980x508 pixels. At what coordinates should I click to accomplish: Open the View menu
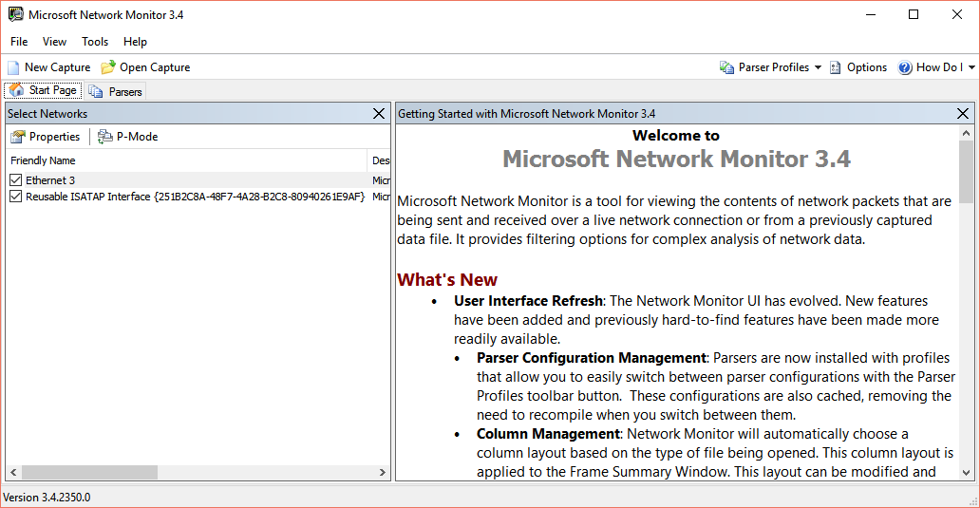[x=54, y=42]
